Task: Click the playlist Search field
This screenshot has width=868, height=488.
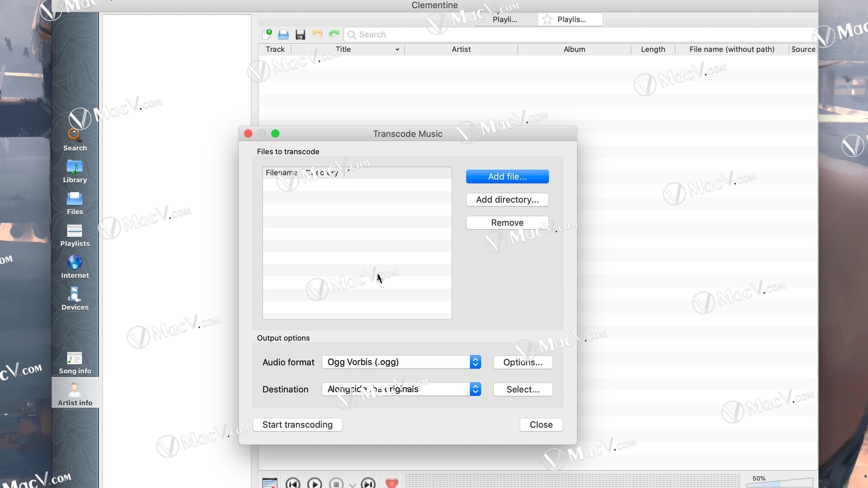Action: pos(580,34)
